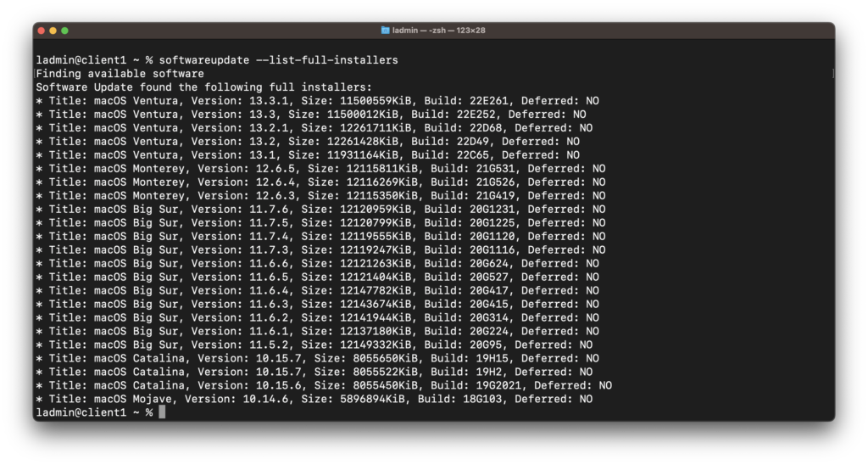The height and width of the screenshot is (465, 868).
Task: Select the Ventura 13.1 build 22C65 line
Action: click(x=308, y=155)
